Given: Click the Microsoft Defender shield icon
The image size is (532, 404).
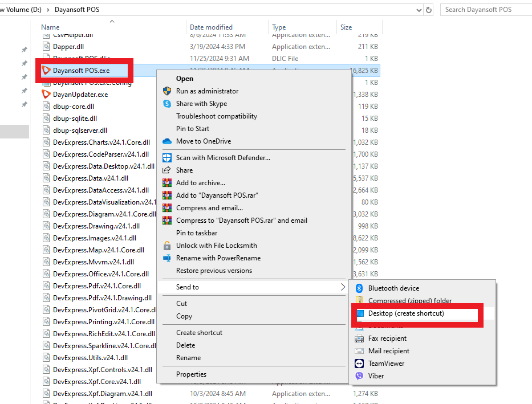Looking at the screenshot, I should pos(167,158).
